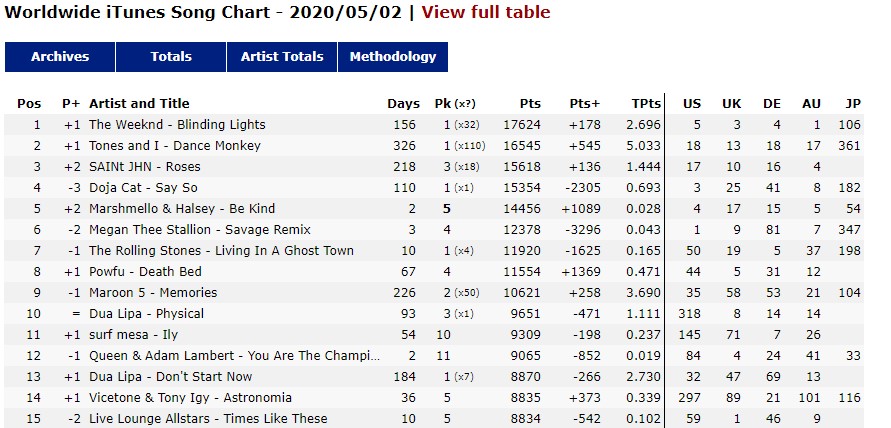Select the Rolling Stones - Living In A Ghost Town row
Screen dimensions: 891x428
pyautogui.click(x=434, y=251)
